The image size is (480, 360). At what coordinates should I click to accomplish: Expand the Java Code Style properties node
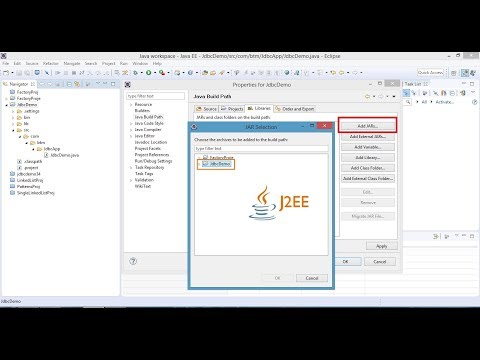pyautogui.click(x=131, y=123)
